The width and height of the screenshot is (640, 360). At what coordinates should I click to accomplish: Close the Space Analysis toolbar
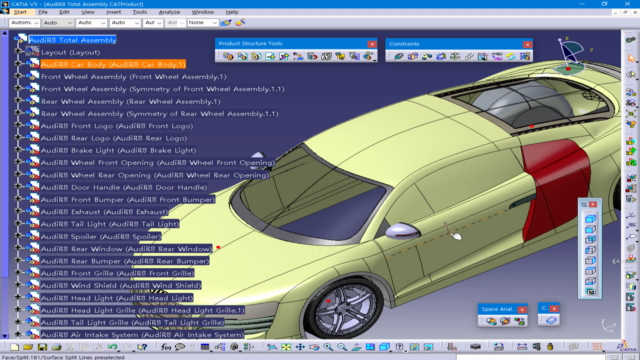pyautogui.click(x=522, y=310)
